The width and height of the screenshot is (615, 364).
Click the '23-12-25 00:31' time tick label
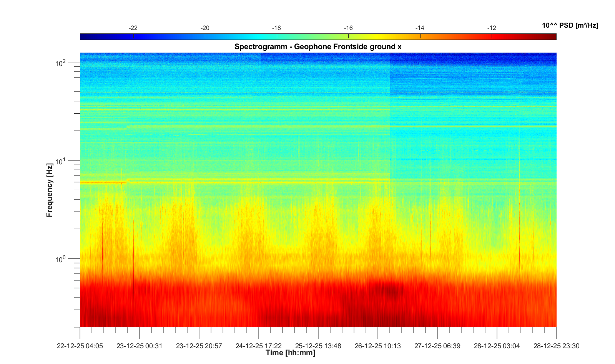[140, 346]
